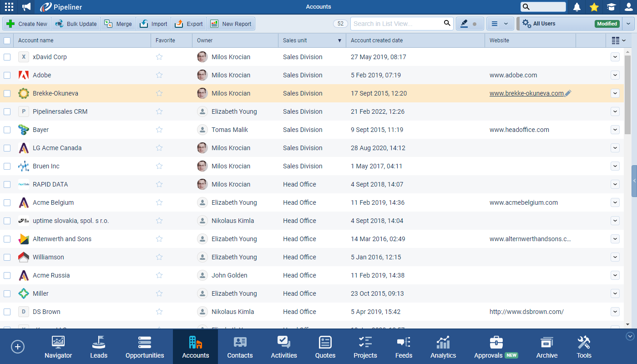The width and height of the screenshot is (637, 364).
Task: Expand the All Users filter dropdown arrow
Action: pyautogui.click(x=628, y=24)
